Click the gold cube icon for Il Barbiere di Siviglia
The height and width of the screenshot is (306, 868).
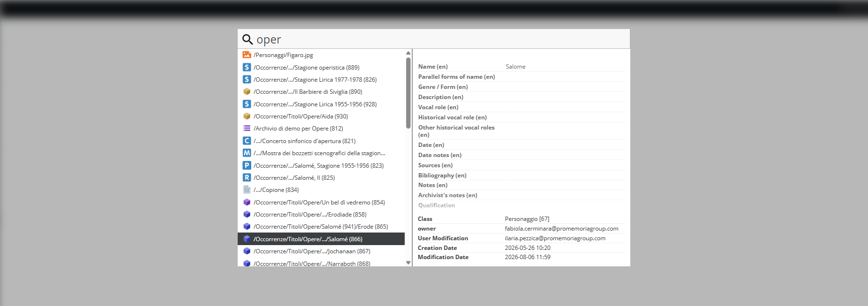point(247,91)
